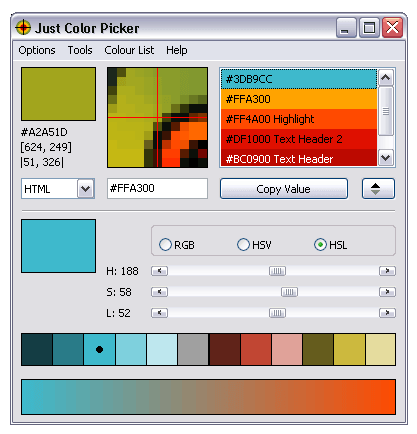Click the S slider right arrow
The height and width of the screenshot is (434, 417).
[387, 292]
